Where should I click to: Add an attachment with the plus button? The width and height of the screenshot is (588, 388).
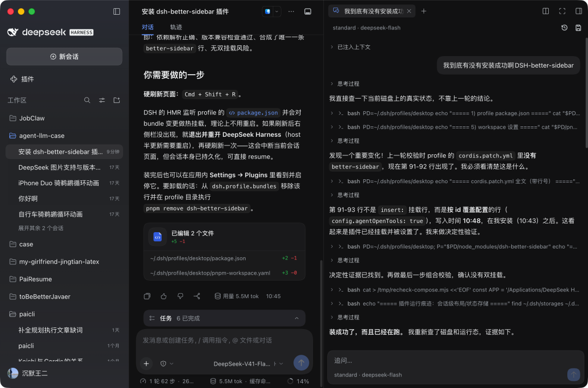[146, 363]
